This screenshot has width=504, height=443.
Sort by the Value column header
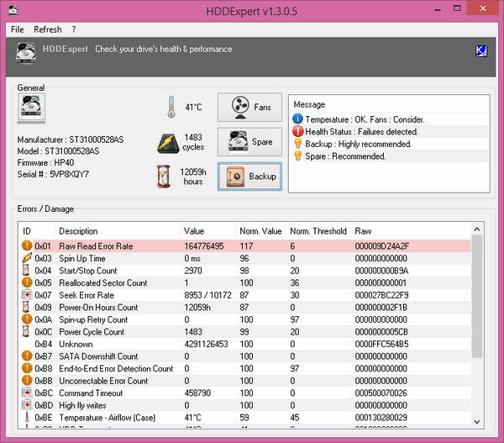click(x=207, y=231)
